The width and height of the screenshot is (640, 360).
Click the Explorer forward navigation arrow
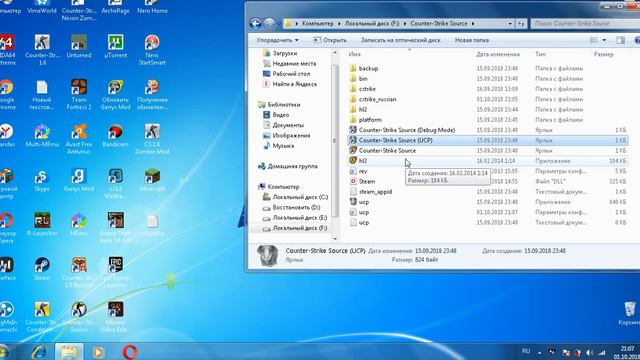pyautogui.click(x=269, y=24)
